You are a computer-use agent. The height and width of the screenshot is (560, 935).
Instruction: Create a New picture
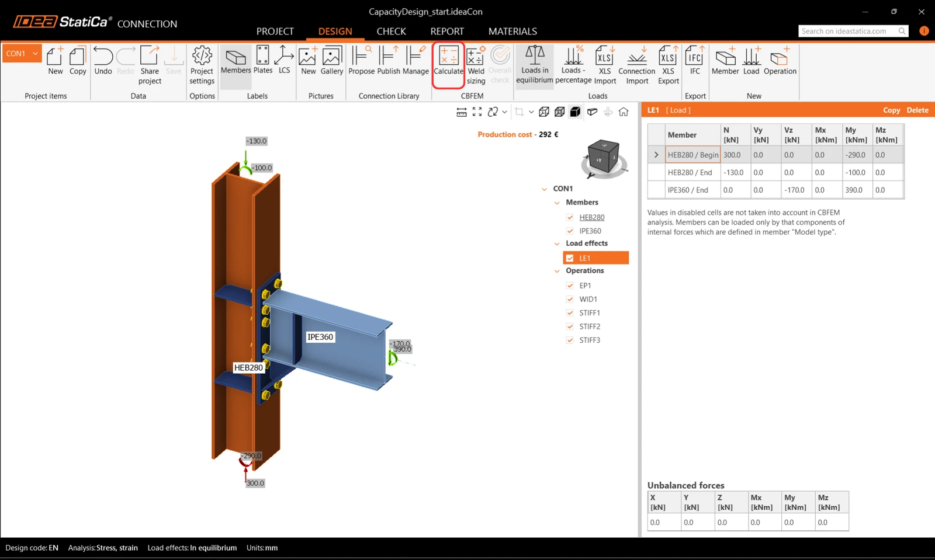tap(308, 60)
